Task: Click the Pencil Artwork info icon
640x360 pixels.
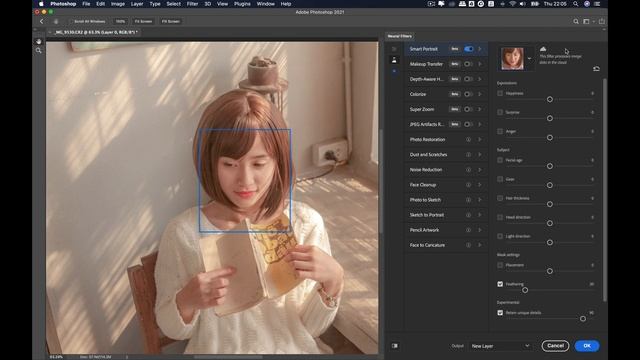Action: pyautogui.click(x=468, y=230)
